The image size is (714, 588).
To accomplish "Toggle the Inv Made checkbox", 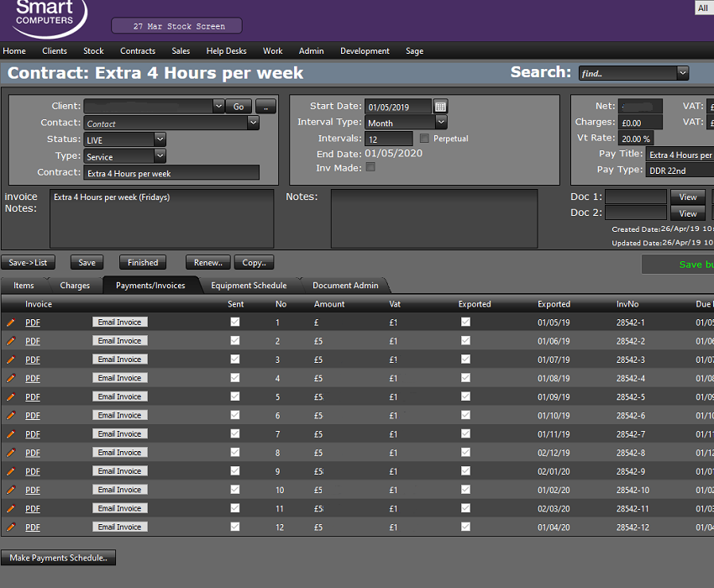I will point(370,167).
